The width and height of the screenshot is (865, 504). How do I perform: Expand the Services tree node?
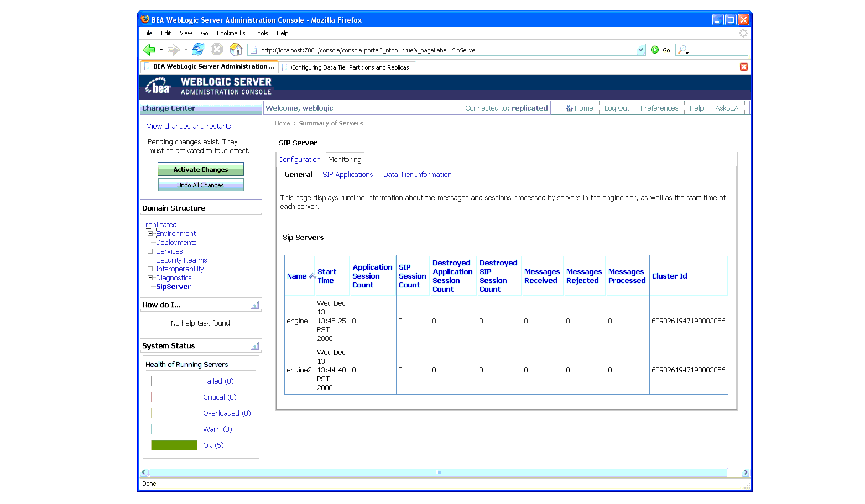150,251
